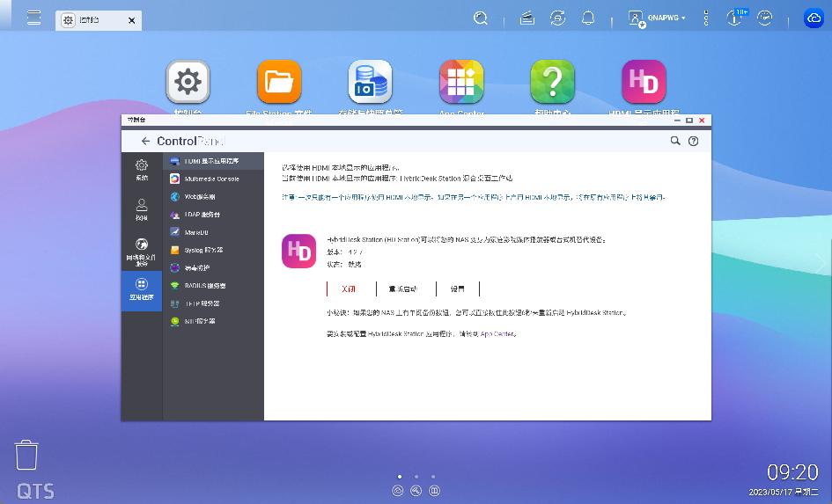
Task: Open File Station desktop folder shortcut
Action: tap(279, 82)
